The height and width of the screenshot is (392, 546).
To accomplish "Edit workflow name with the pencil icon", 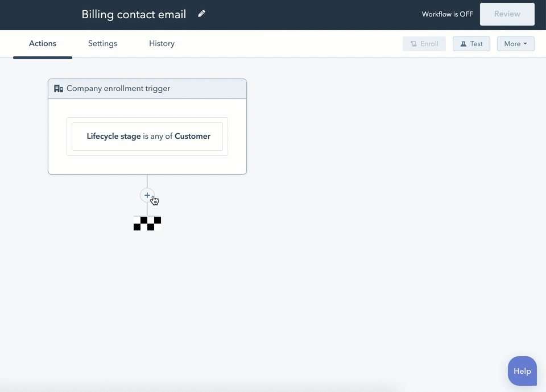I will [201, 14].
